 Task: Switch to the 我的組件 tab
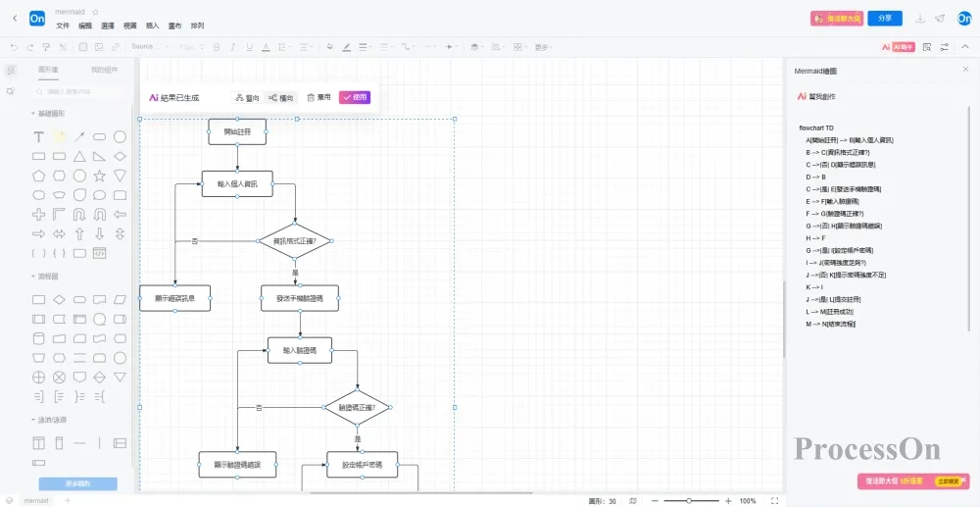104,70
